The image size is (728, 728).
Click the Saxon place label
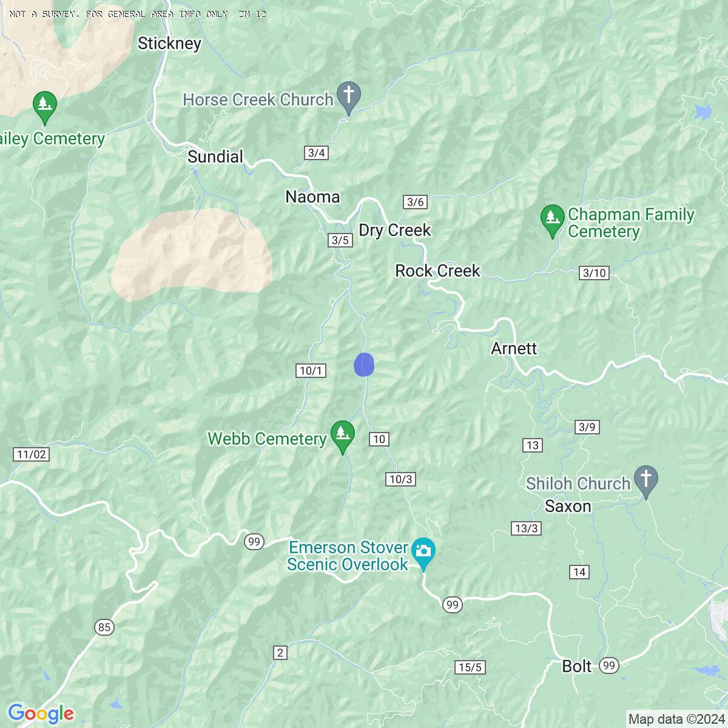pos(568,506)
